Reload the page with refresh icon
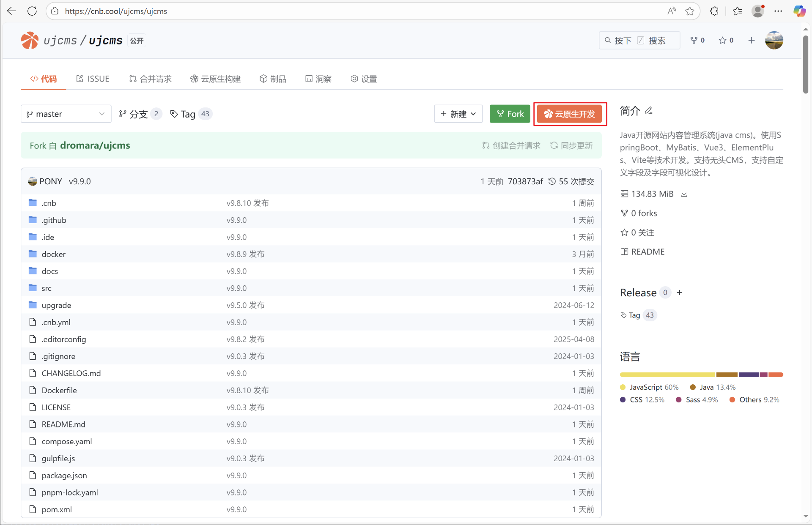 32,11
